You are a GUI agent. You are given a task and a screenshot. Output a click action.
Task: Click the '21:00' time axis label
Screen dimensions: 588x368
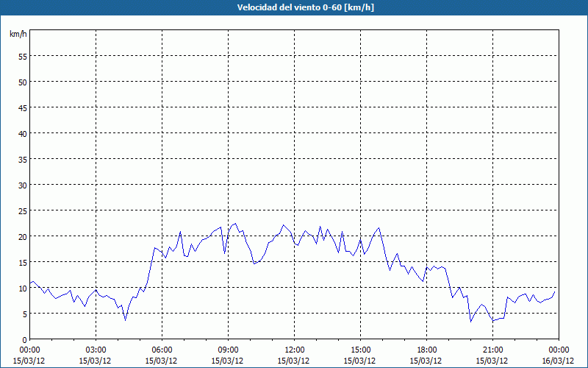click(x=492, y=350)
